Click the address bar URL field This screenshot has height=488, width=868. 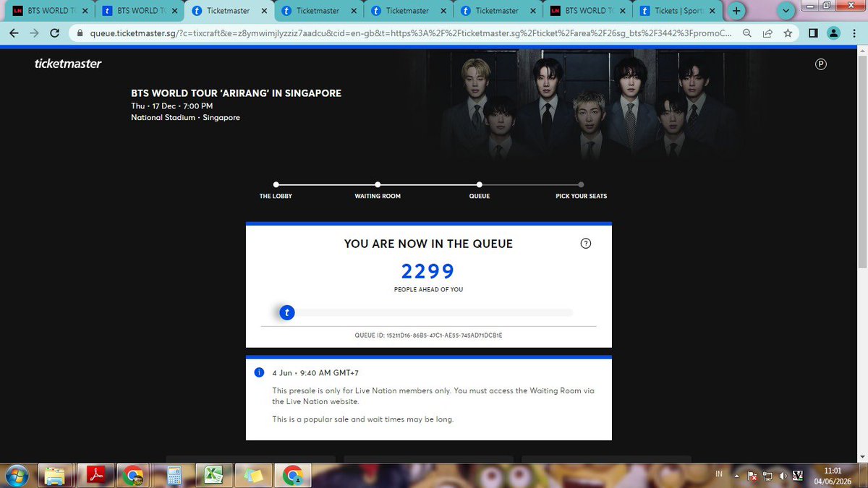point(412,33)
